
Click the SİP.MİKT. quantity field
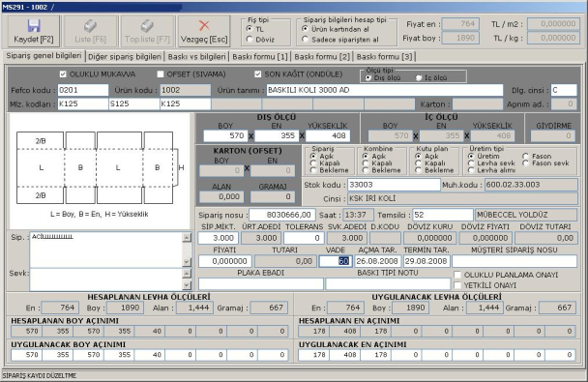pos(218,238)
